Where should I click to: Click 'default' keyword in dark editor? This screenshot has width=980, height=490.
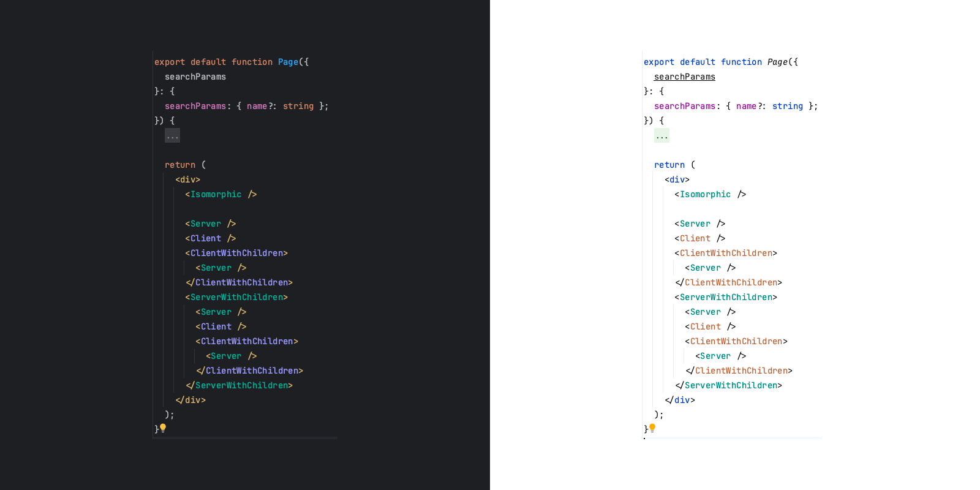(x=208, y=62)
